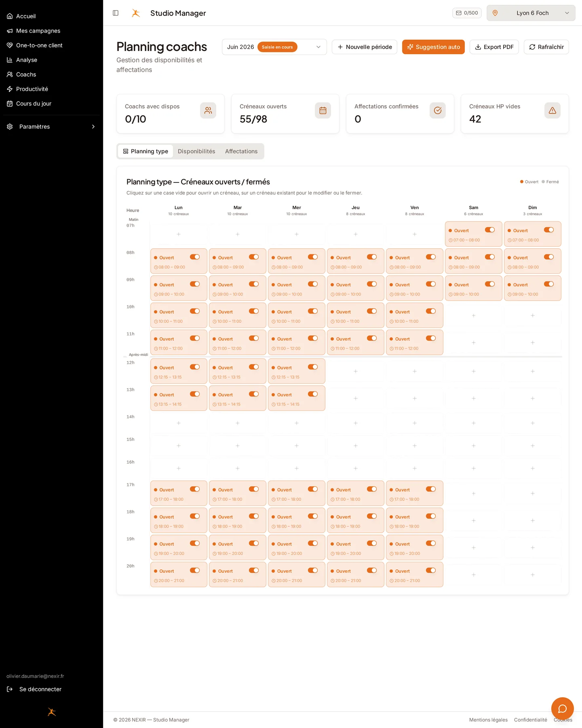This screenshot has height=728, width=582.
Task: Open the Lyon 6 Foch location selector
Action: pos(531,13)
